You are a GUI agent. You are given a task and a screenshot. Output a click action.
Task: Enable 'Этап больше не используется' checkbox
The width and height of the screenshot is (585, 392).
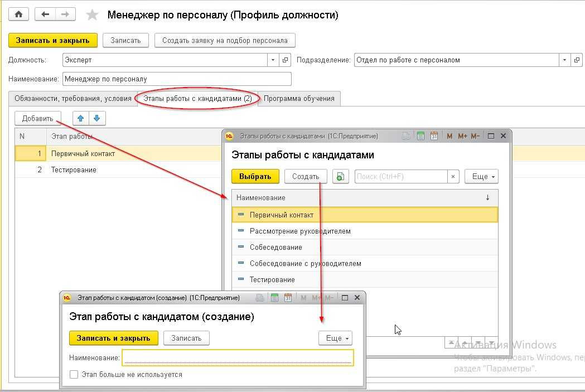74,375
